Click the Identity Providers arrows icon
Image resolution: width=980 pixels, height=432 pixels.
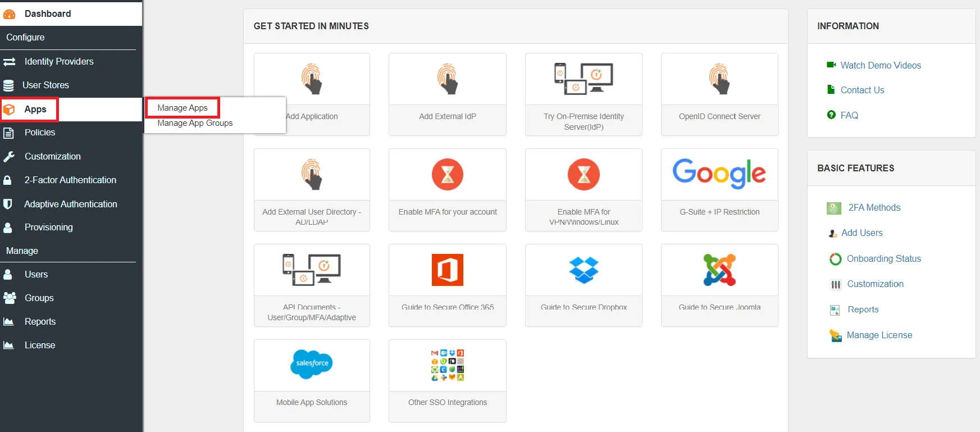coord(9,62)
